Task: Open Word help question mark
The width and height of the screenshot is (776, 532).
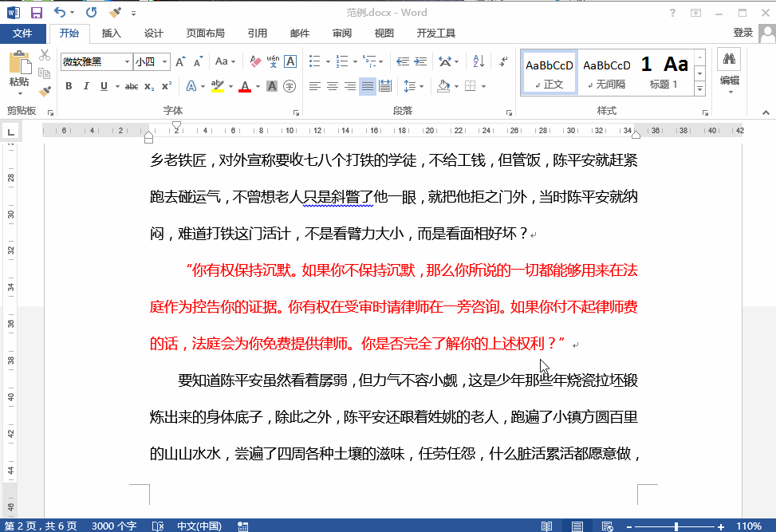Action: pyautogui.click(x=672, y=13)
